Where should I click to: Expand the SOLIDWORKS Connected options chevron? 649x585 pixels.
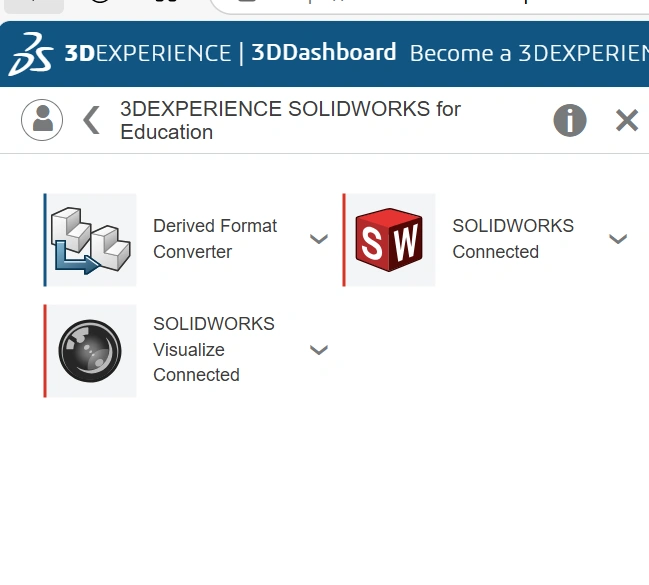(x=618, y=239)
